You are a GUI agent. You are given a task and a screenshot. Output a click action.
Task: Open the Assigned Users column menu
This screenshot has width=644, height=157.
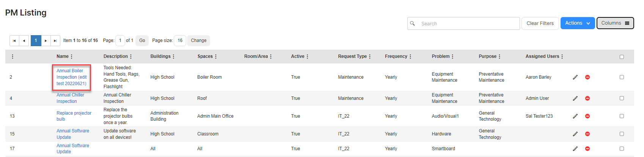(x=562, y=56)
